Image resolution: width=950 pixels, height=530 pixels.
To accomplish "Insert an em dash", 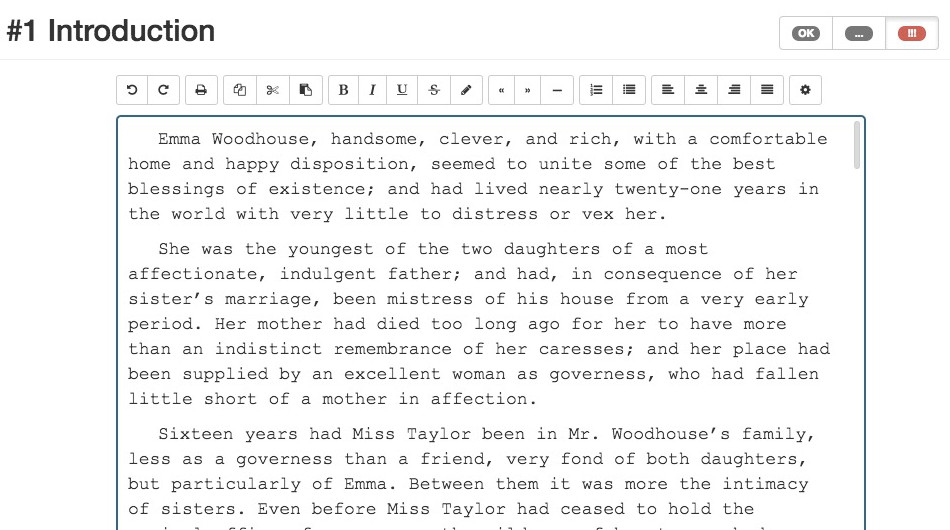I will [x=557, y=90].
